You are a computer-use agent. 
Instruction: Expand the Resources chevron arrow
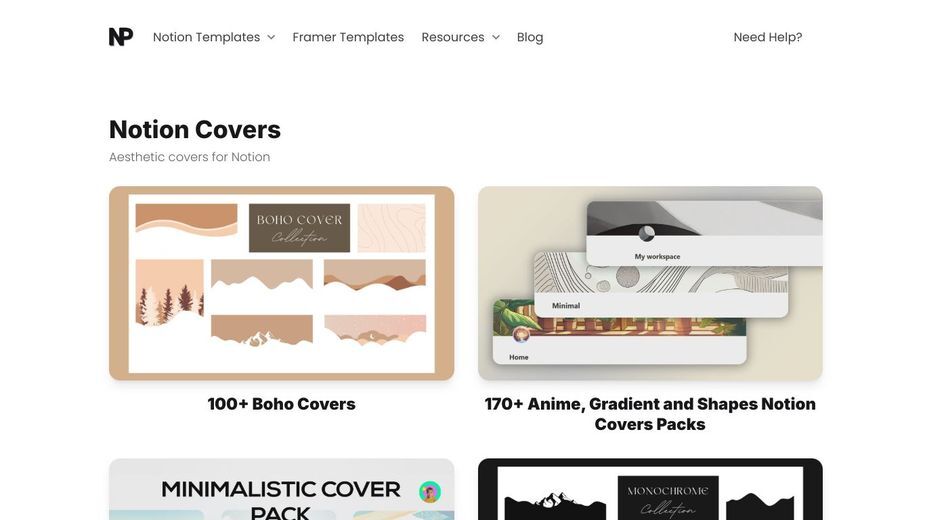tap(496, 37)
